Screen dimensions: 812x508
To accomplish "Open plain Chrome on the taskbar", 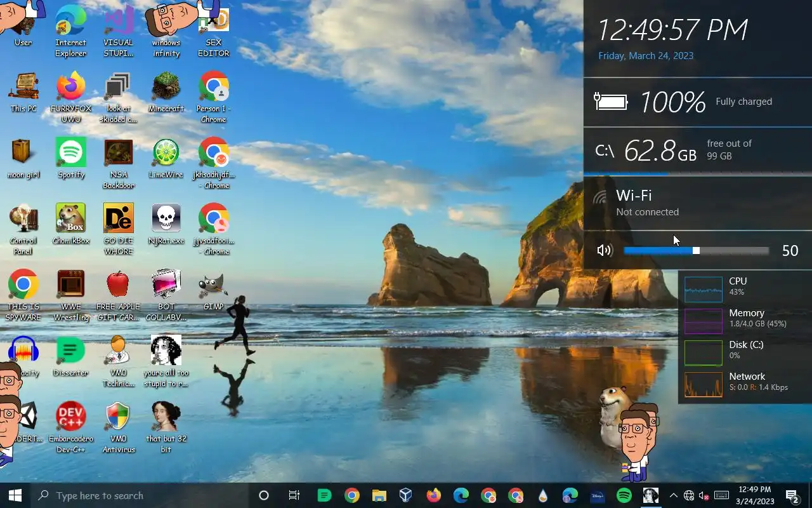I will [351, 495].
